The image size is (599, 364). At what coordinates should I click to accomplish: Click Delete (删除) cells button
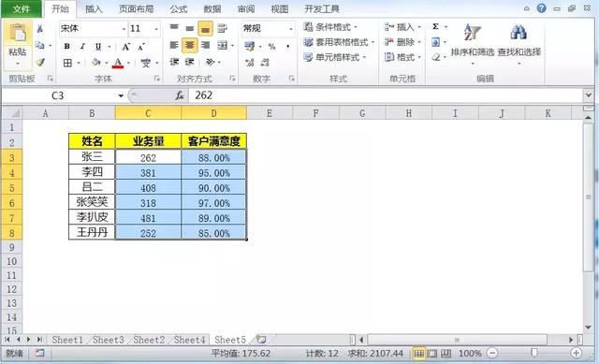point(402,42)
